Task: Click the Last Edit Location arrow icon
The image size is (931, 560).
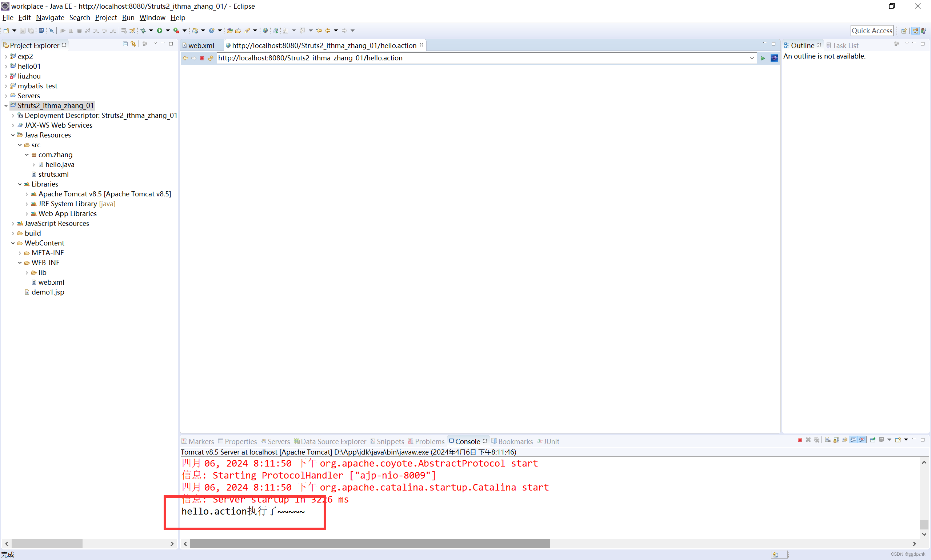Action: coord(319,31)
